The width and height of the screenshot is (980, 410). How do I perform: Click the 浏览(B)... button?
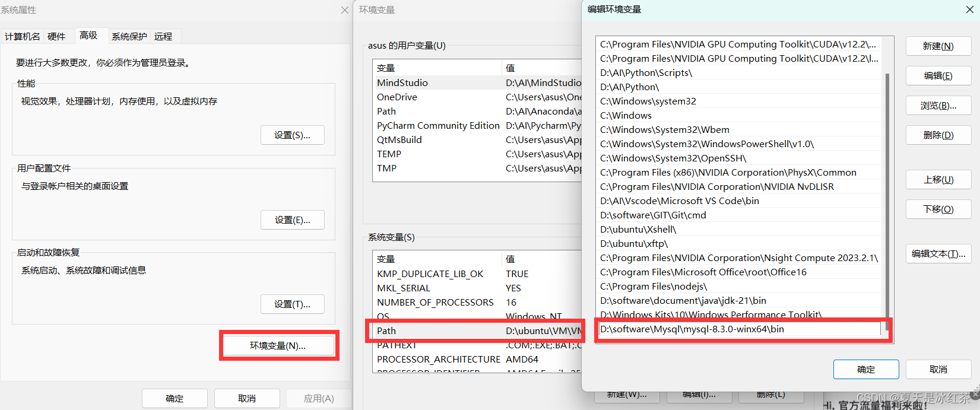point(938,105)
